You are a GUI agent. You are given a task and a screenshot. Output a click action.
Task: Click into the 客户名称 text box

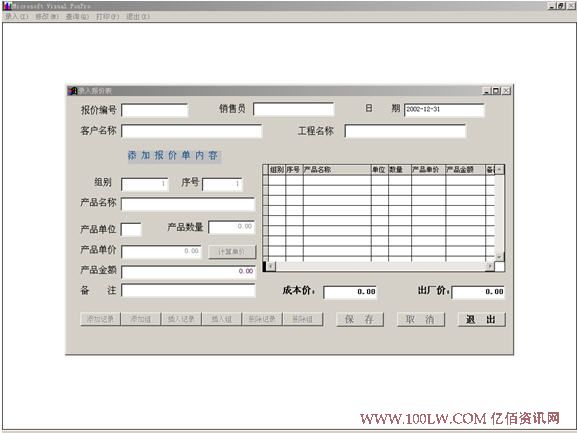coord(191,131)
